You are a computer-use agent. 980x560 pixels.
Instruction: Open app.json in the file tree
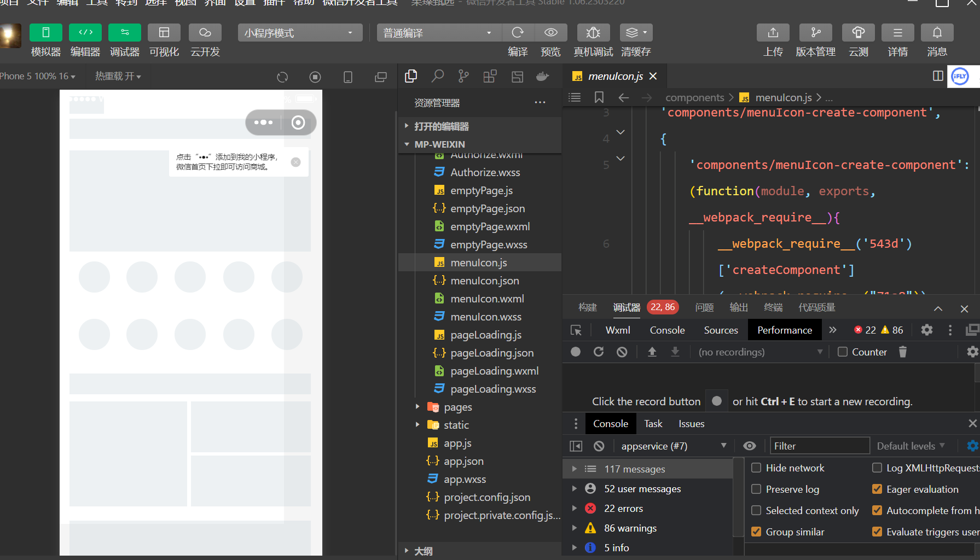463,461
